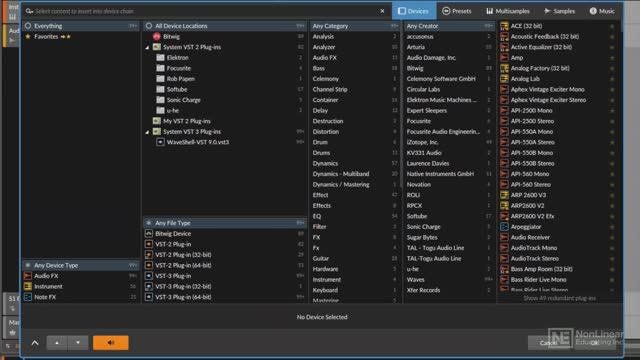Click the Analog Lab device icon
Screen dimensions: 640x360
tap(504, 79)
